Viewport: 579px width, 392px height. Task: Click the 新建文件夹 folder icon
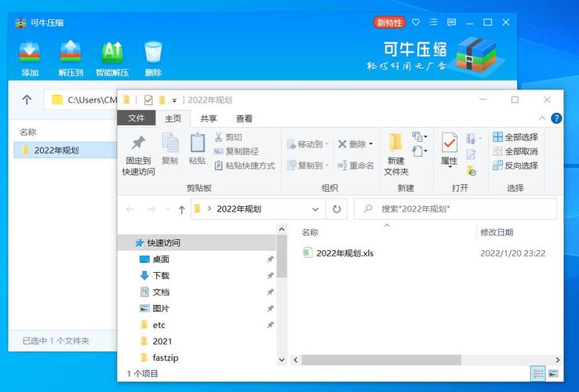click(x=396, y=143)
